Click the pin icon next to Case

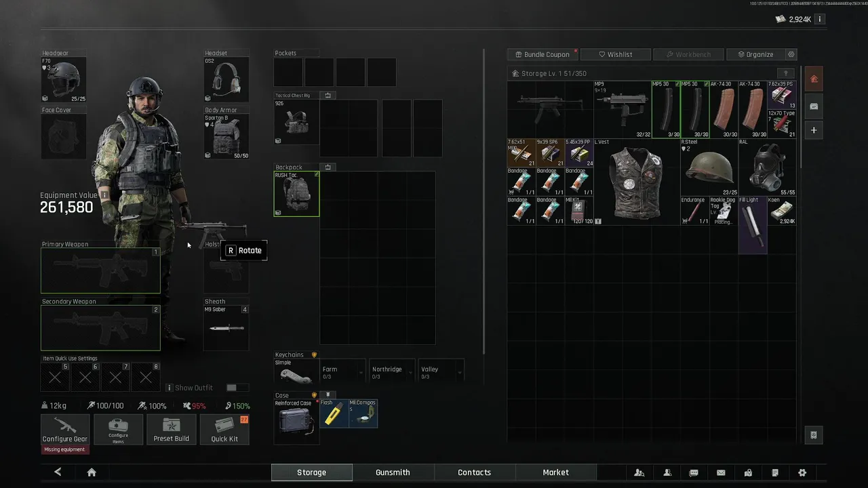pos(328,394)
